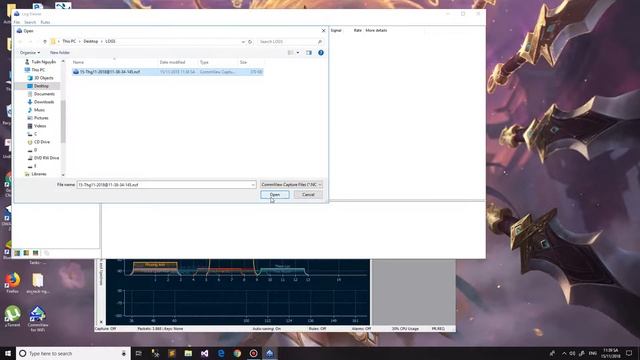Open the Search menu in Log Viewer
640x360 pixels.
pos(30,22)
